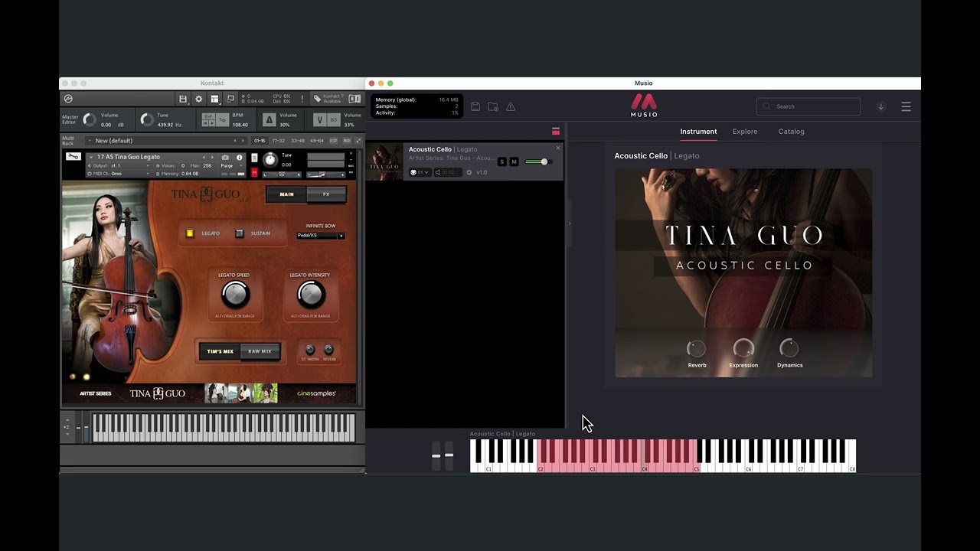
Task: Solo the Acoustic Cello in Musio
Action: [502, 161]
